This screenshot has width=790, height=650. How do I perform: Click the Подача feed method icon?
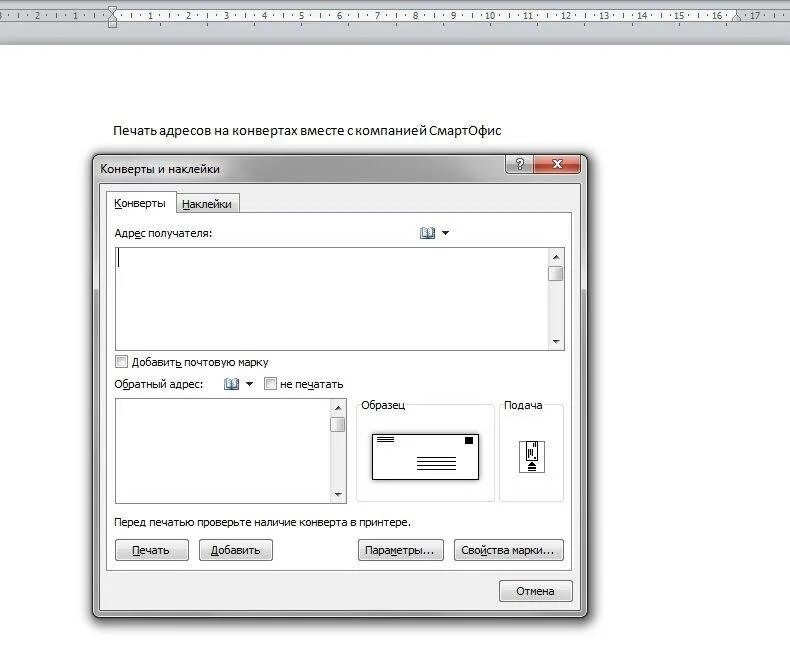pos(532,457)
